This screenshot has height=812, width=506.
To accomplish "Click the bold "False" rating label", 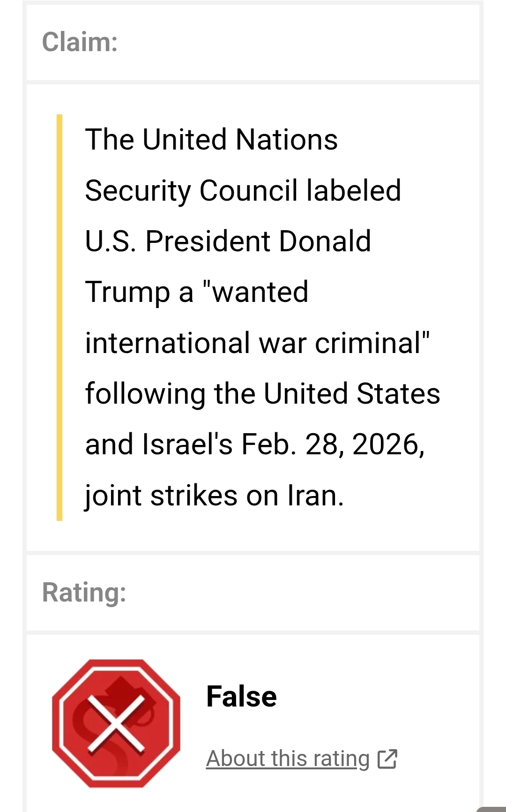I will coord(241,697).
